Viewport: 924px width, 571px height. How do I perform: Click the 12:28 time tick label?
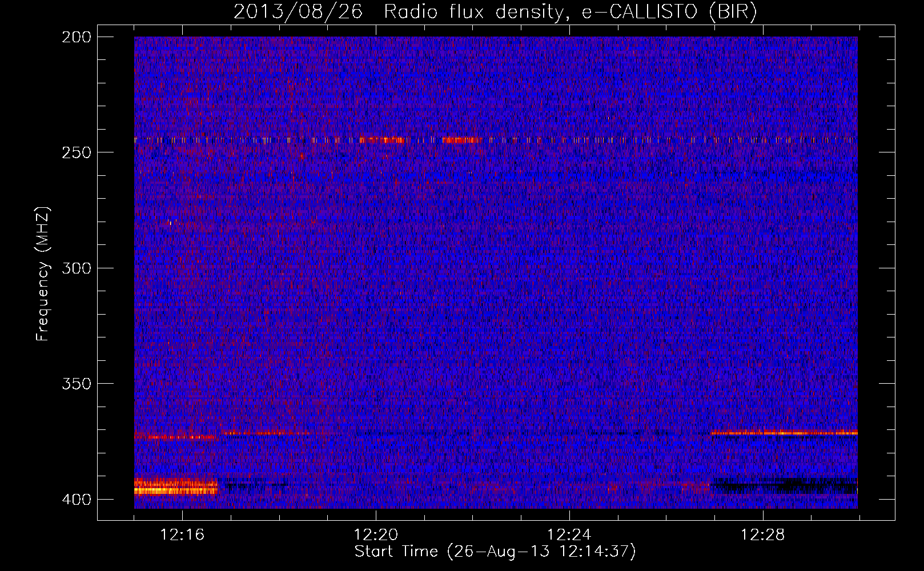tap(762, 535)
